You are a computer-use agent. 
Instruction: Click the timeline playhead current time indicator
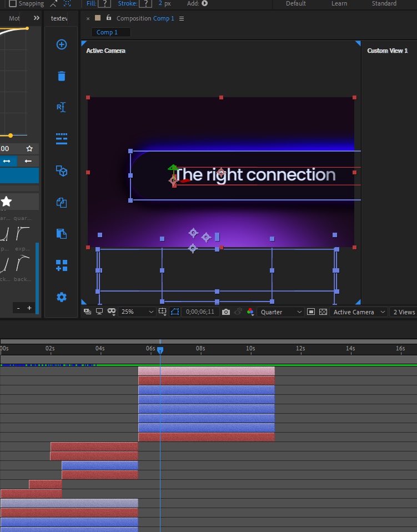click(160, 350)
